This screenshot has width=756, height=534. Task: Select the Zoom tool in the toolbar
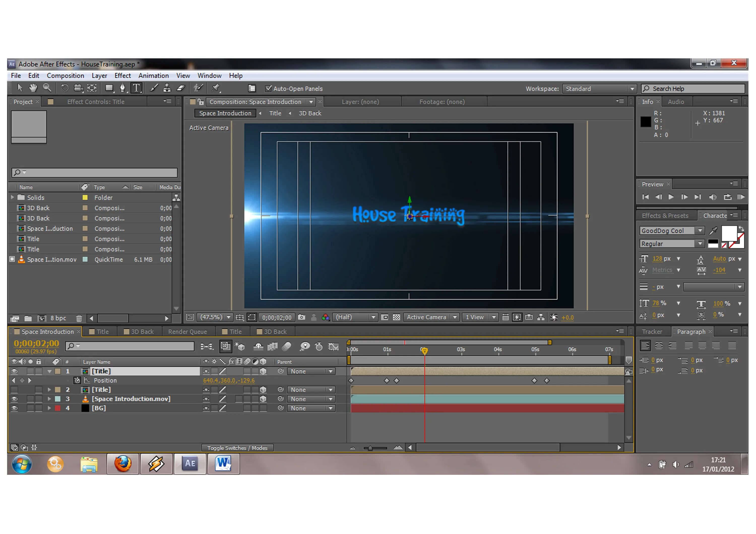[47, 88]
